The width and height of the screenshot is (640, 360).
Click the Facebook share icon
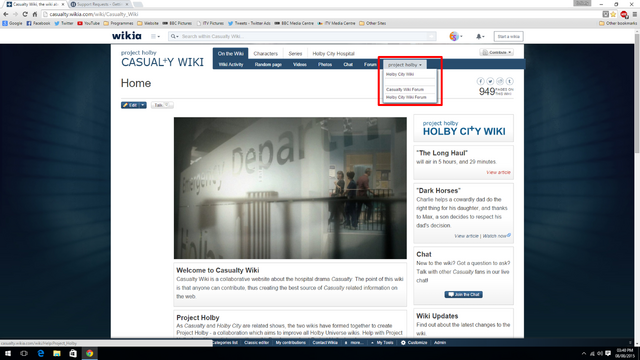point(480,81)
